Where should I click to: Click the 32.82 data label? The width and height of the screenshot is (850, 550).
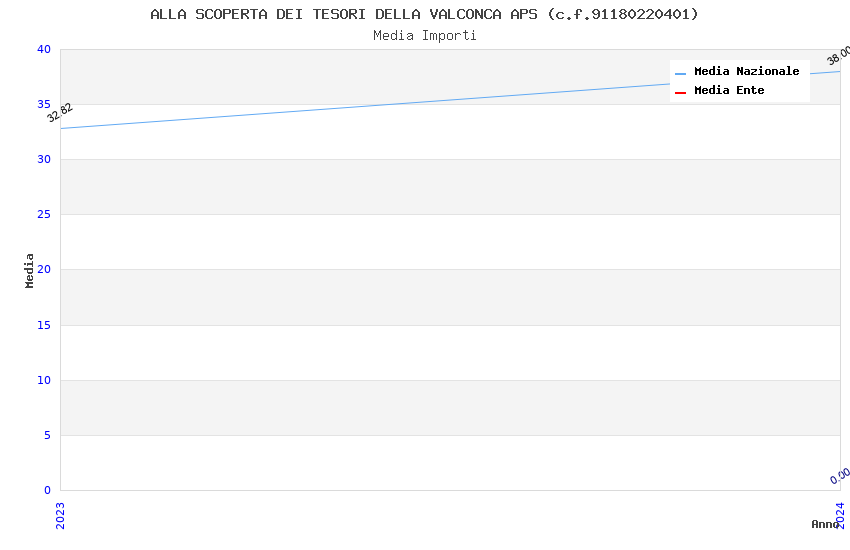(x=60, y=113)
